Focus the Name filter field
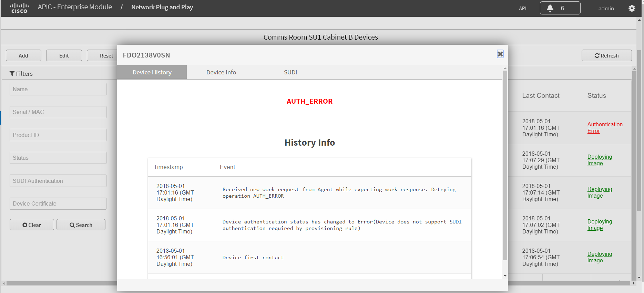Viewport: 644px width, 293px height. [x=58, y=89]
